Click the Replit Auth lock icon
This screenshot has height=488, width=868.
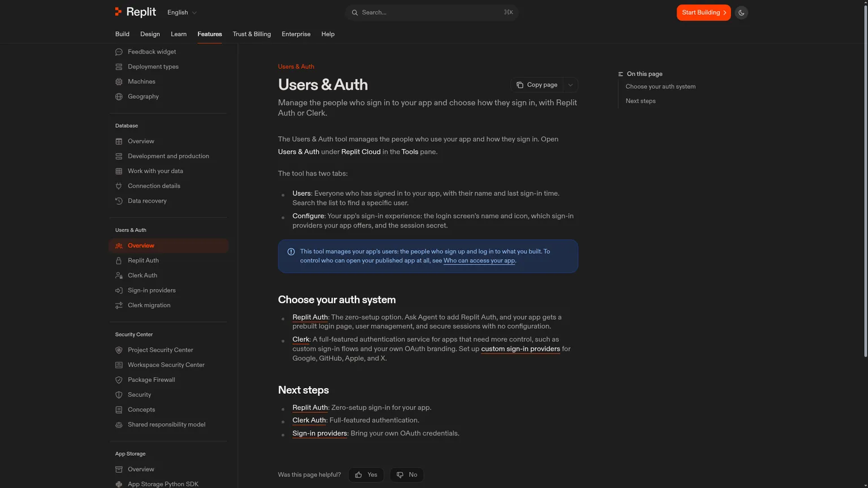point(119,261)
